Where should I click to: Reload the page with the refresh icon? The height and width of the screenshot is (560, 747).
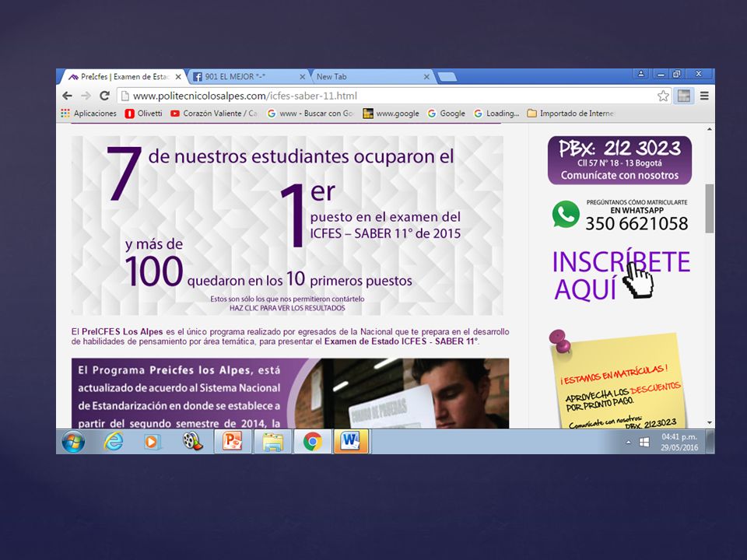[104, 96]
